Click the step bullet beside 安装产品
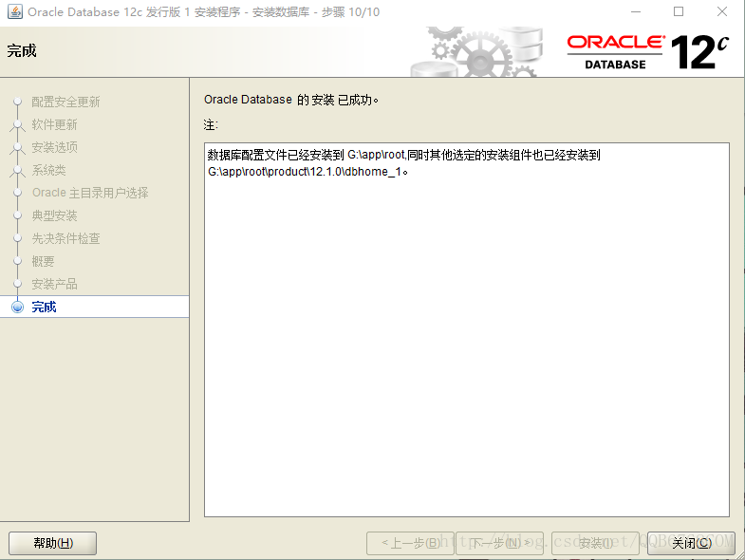 [x=18, y=284]
